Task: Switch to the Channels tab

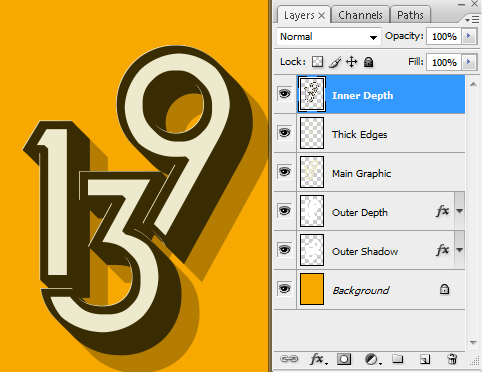Action: tap(360, 15)
